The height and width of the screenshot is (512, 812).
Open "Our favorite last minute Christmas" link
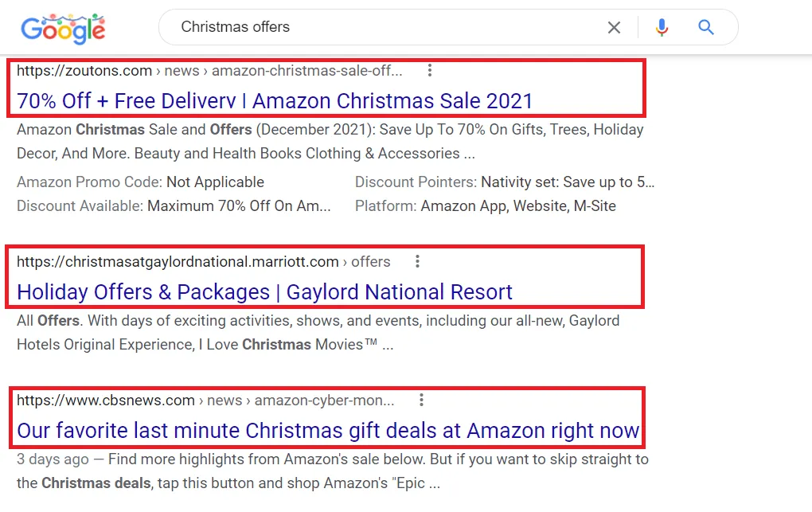[x=328, y=431]
